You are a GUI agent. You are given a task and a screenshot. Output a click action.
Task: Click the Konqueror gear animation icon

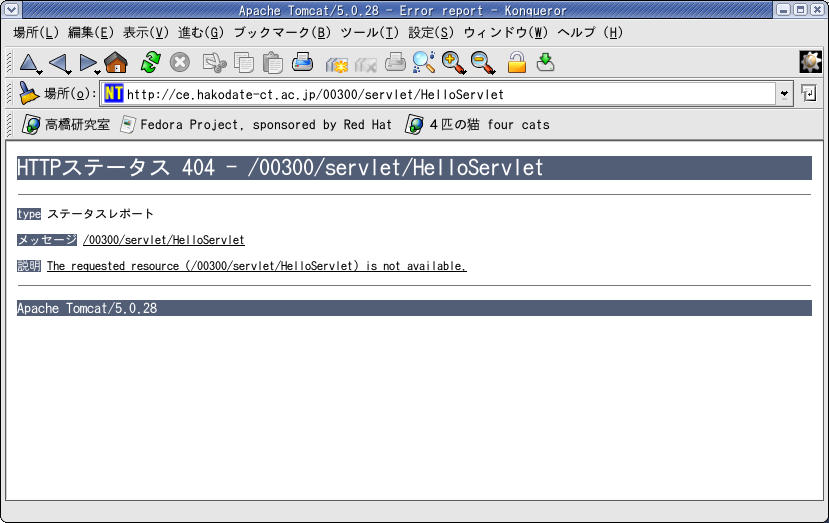point(810,62)
